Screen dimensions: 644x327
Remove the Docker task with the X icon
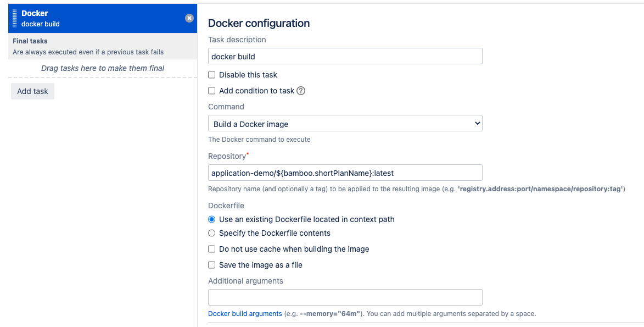coord(189,18)
